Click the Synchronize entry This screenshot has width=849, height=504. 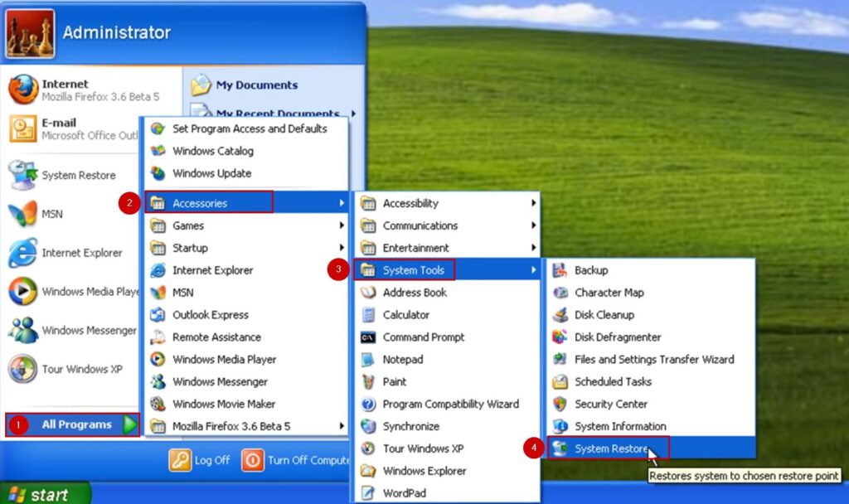click(x=447, y=426)
